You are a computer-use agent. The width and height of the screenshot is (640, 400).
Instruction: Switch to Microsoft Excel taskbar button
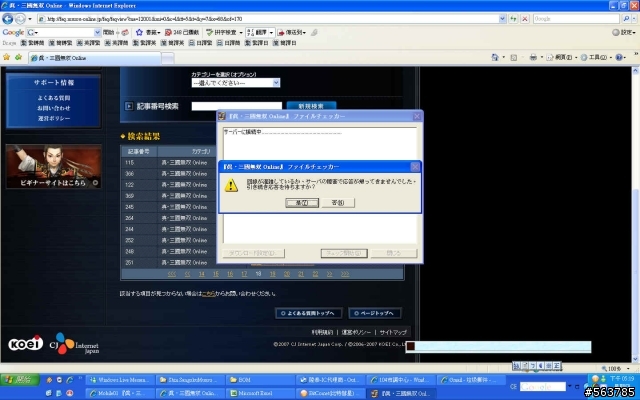tap(260, 393)
